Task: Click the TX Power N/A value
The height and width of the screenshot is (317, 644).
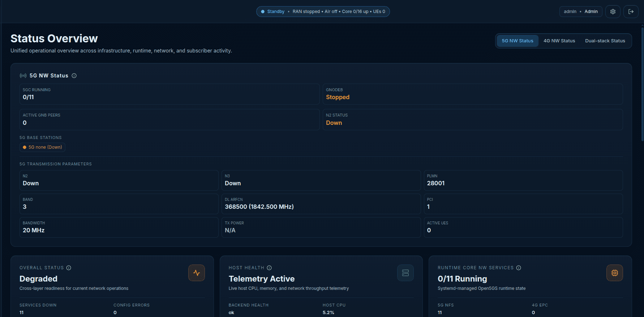Action: click(230, 231)
